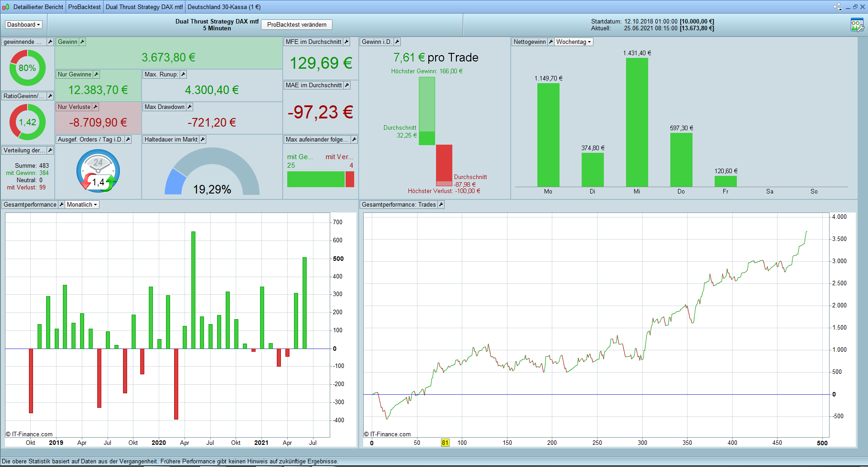Click the Wednesday bar labeled 1.431,40 €
This screenshot has height=467, width=868.
[637, 123]
